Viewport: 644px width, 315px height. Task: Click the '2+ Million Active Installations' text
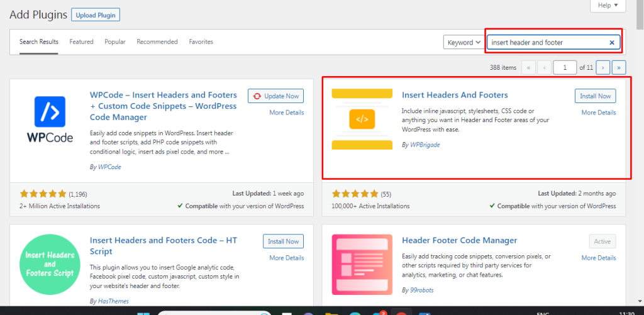point(60,206)
